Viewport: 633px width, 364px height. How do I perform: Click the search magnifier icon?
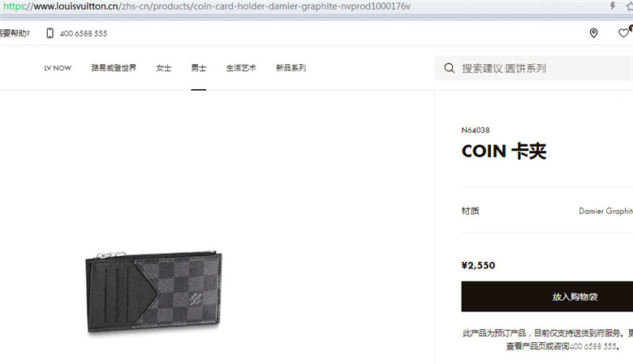point(449,68)
